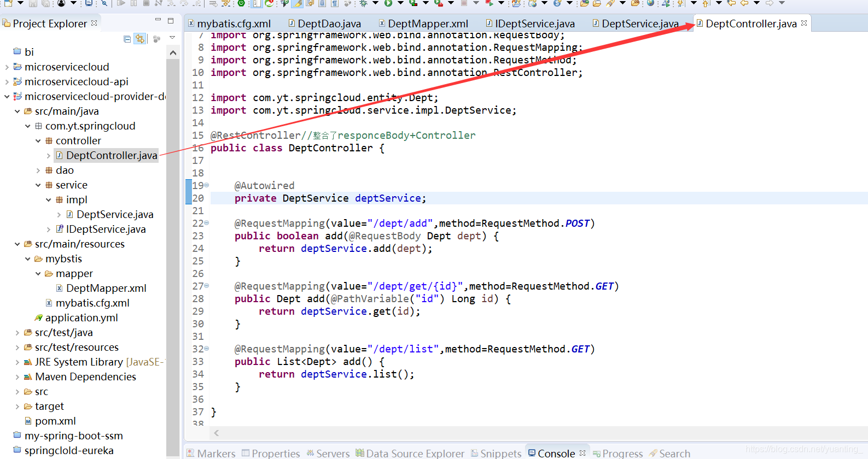Screen dimensions: 868x459
Task: Fold the list method at line 32
Action: coord(206,349)
